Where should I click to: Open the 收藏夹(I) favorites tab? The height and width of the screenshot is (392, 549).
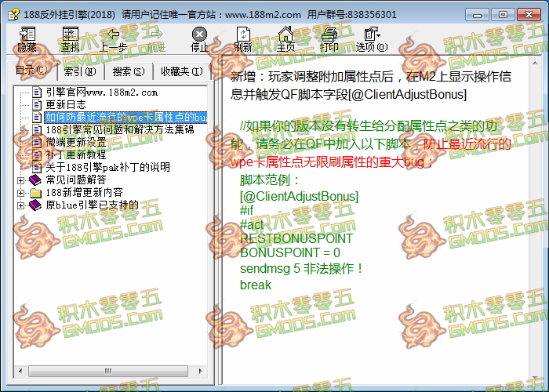(x=182, y=72)
